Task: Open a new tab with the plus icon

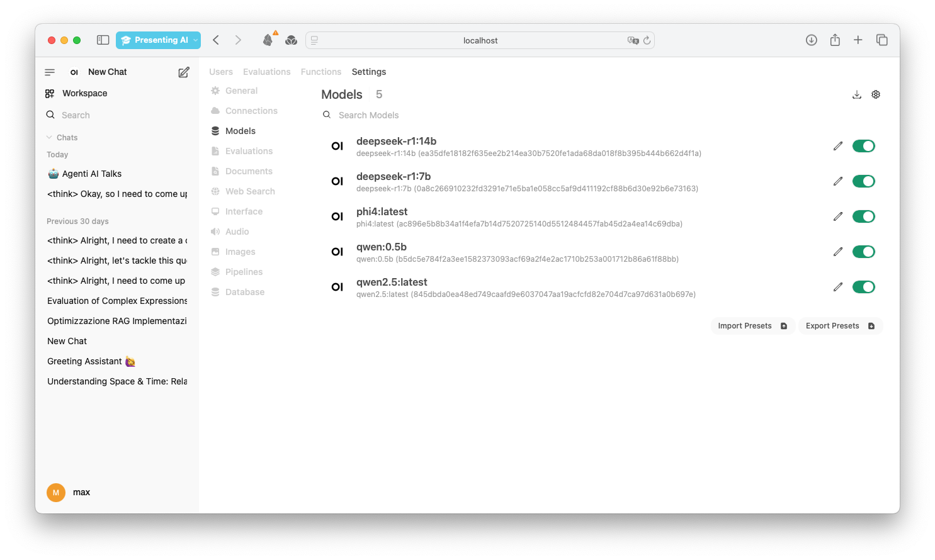Action: point(858,40)
